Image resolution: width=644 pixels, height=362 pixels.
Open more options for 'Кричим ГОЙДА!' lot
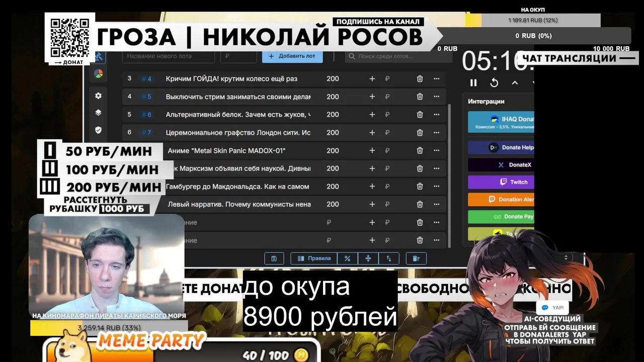436,78
